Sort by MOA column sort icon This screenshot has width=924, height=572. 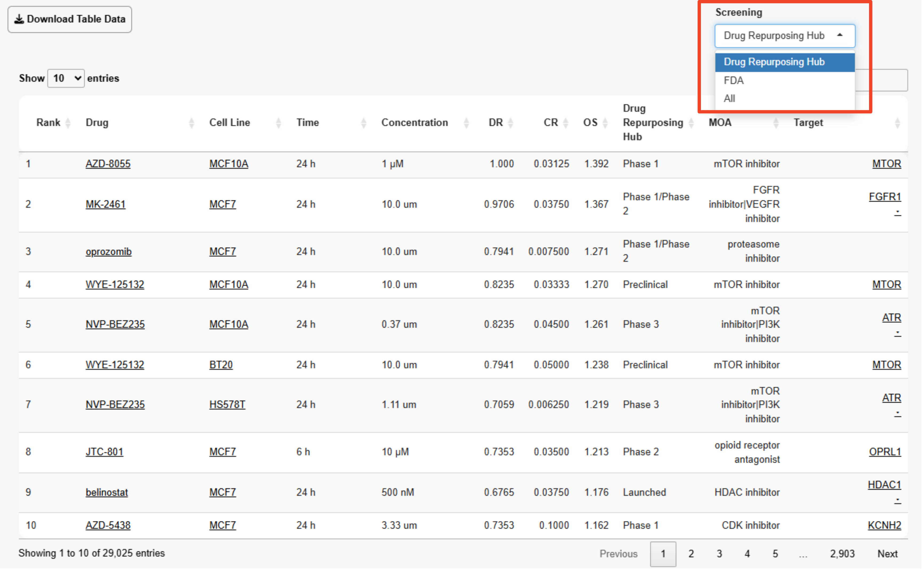tap(776, 123)
